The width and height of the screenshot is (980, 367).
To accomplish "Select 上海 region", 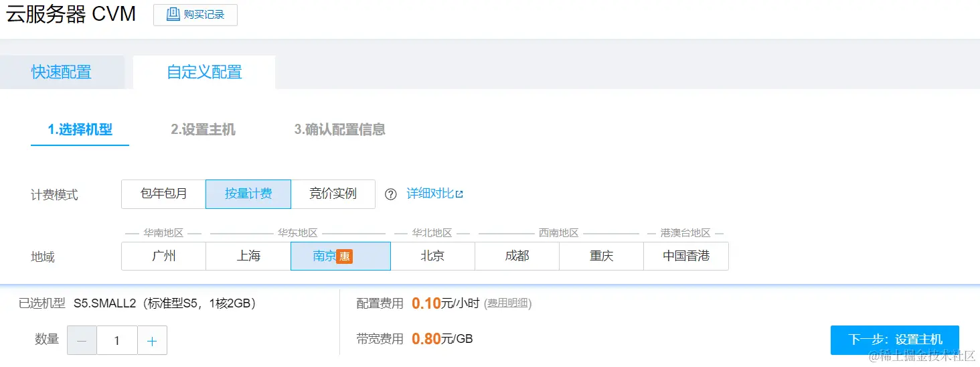I will tap(248, 256).
